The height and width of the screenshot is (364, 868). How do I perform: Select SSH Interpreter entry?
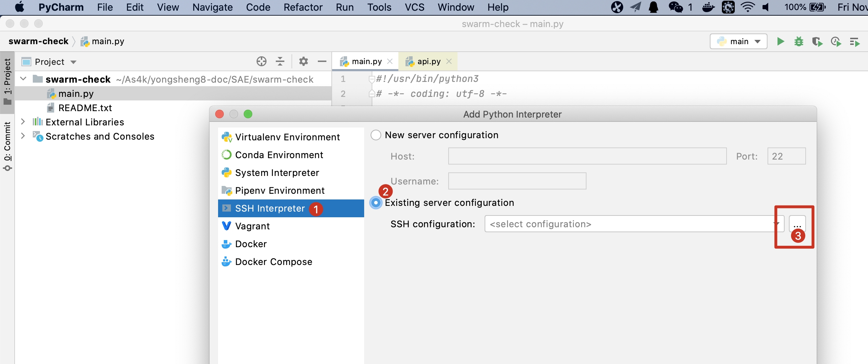pos(291,208)
